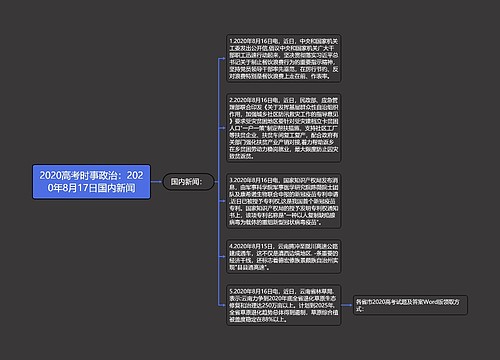Select news item 3 about 国家知识产权局

[x=284, y=201]
